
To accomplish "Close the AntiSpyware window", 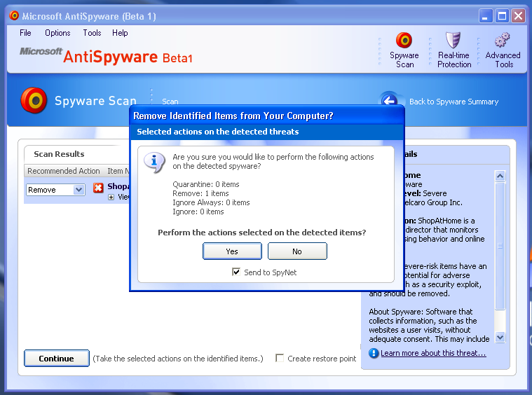I will (x=519, y=16).
